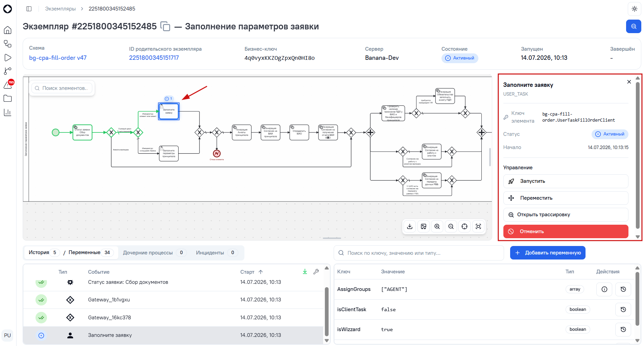Image resolution: width=644 pixels, height=346 pixels.
Task: Open schema link bg-cpa-fill-order v47
Action: coord(58,58)
